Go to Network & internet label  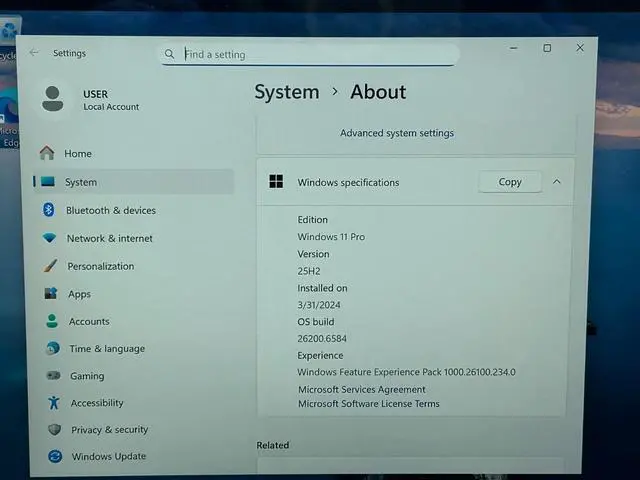click(109, 238)
